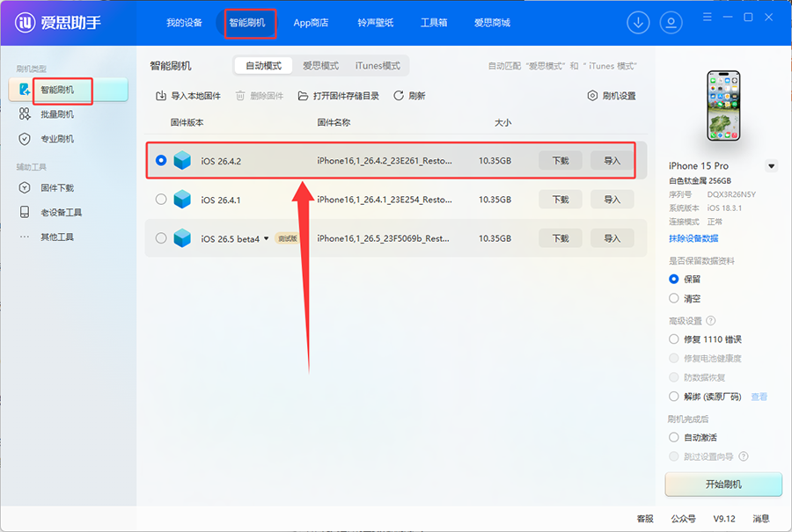Viewport: 792px width, 532px height.
Task: Select the 批量刷机 sidebar icon
Action: tap(25, 114)
